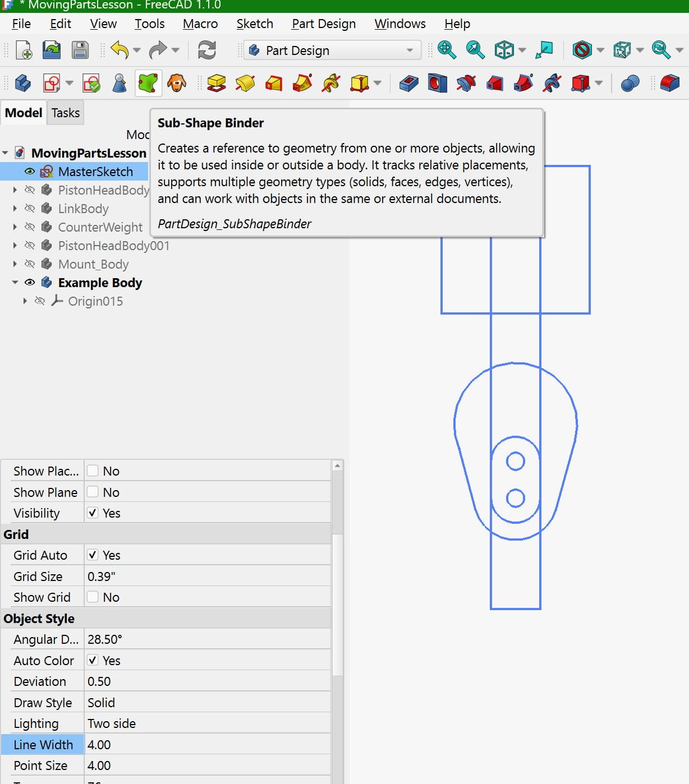Open the File menu
This screenshot has width=689, height=784.
21,24
